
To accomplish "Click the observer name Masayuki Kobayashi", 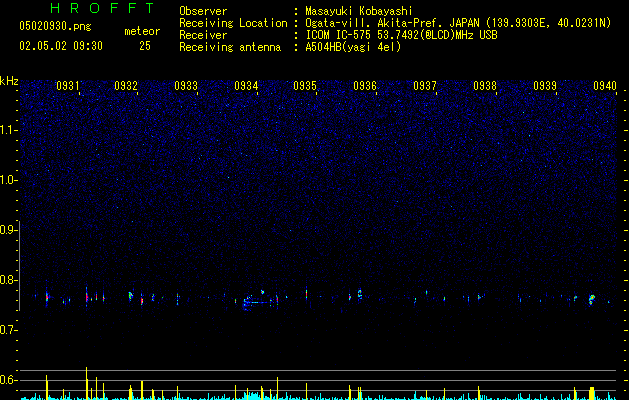I will [x=359, y=11].
